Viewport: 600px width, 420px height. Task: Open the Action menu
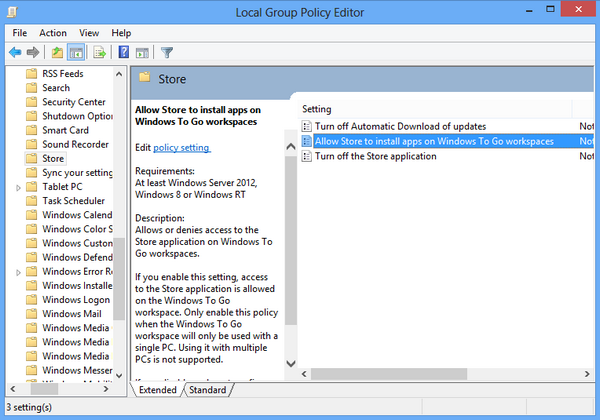[53, 33]
